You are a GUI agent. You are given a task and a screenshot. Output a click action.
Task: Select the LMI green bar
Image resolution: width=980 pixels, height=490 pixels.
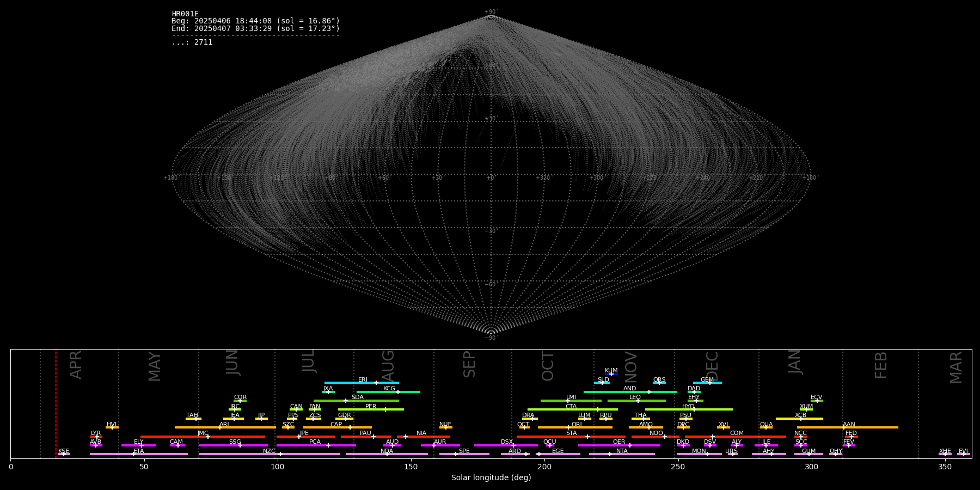[x=571, y=401]
